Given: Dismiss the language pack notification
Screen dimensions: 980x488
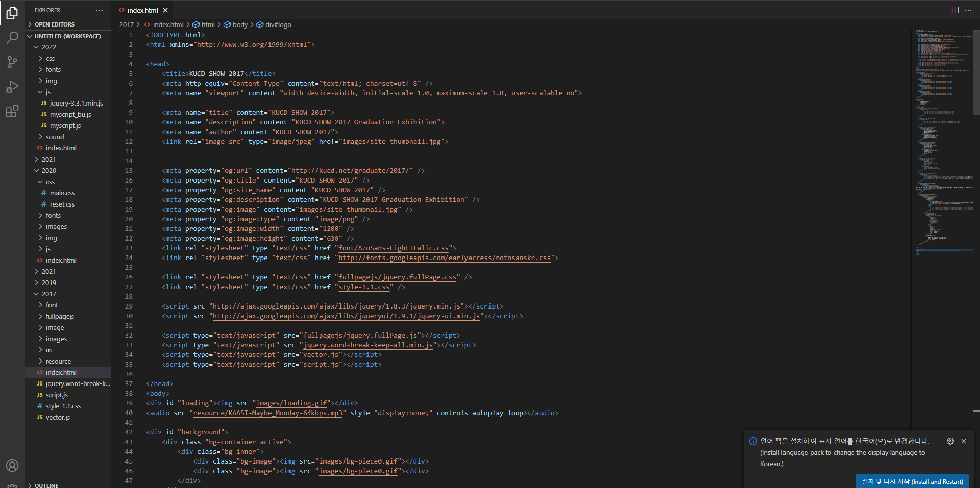Looking at the screenshot, I should 964,441.
